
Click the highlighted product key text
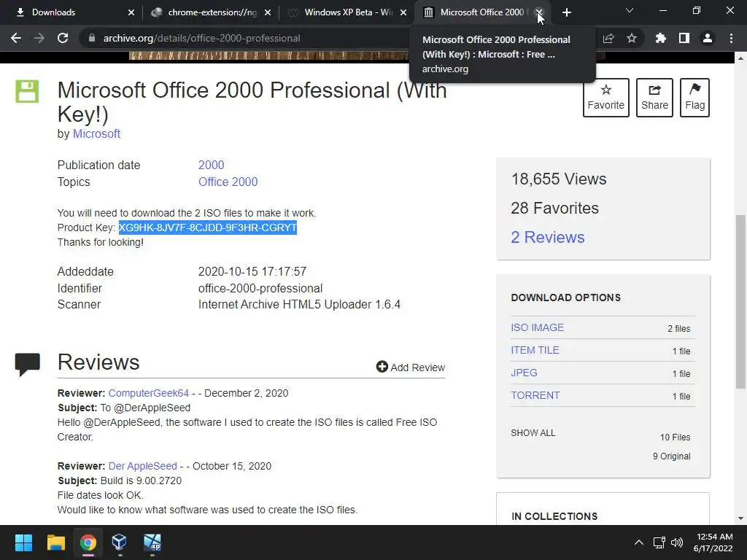(x=208, y=227)
